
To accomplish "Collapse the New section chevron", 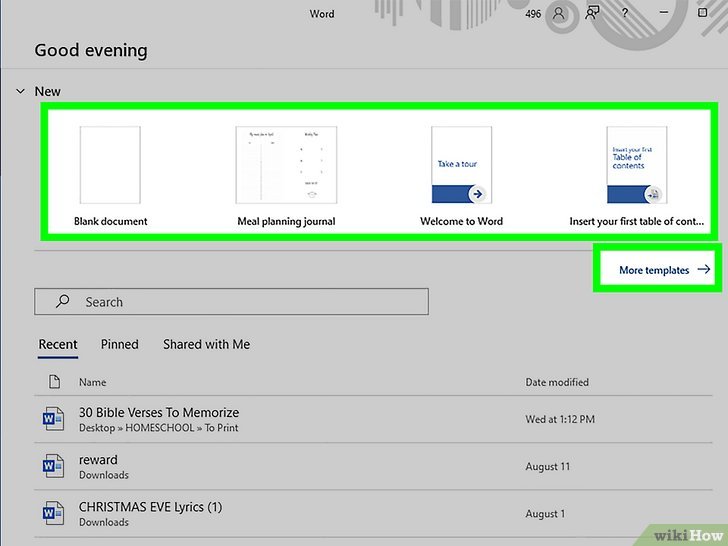I will (x=20, y=91).
